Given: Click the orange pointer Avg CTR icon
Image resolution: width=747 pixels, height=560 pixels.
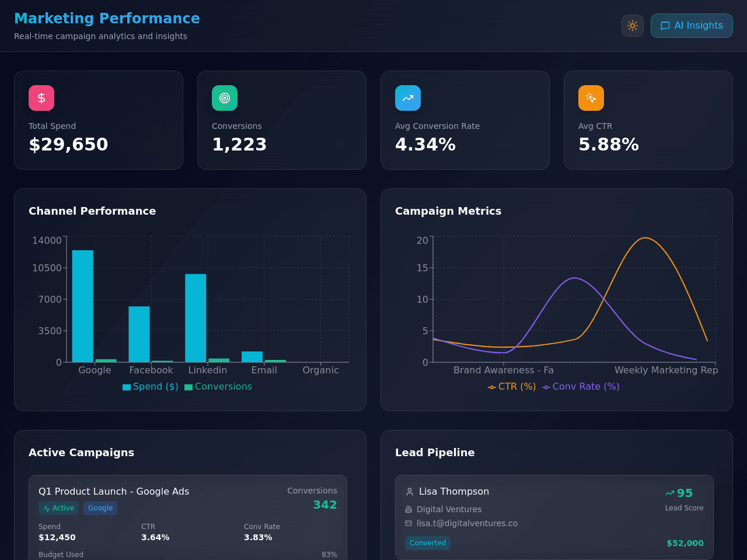Looking at the screenshot, I should click(591, 98).
